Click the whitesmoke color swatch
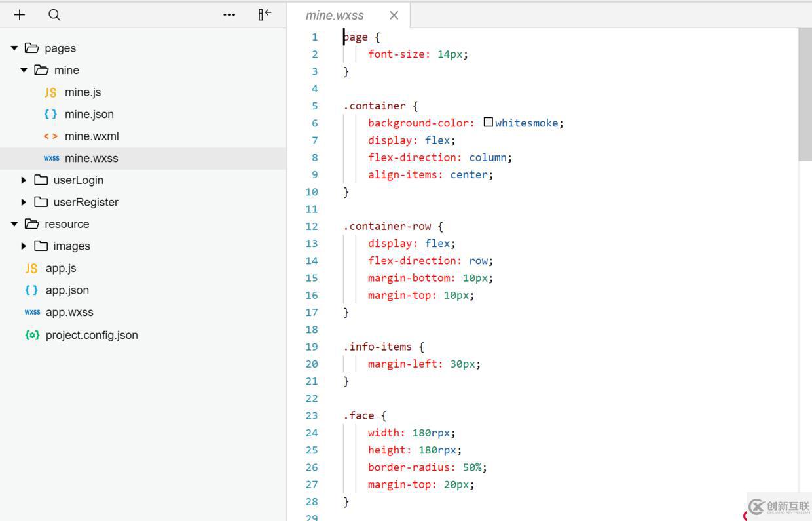This screenshot has height=521, width=812. [x=488, y=122]
